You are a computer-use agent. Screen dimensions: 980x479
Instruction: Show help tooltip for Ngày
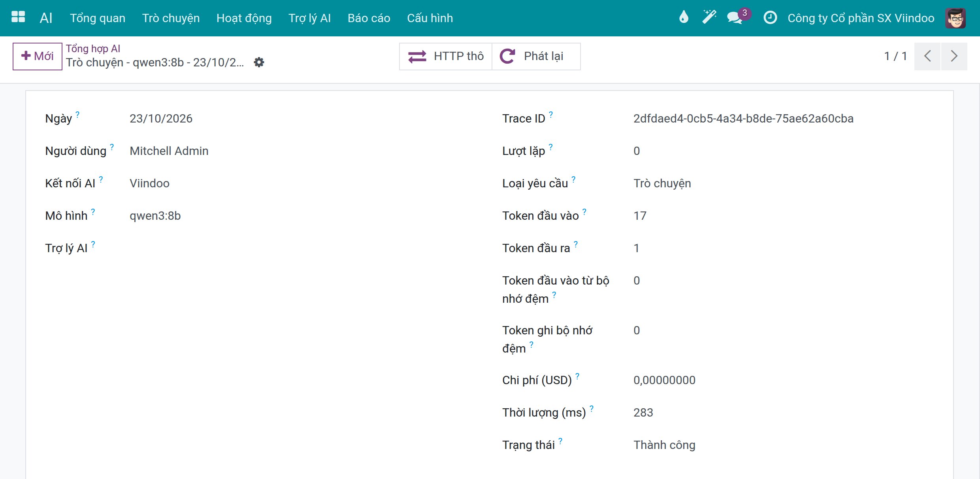tap(77, 114)
